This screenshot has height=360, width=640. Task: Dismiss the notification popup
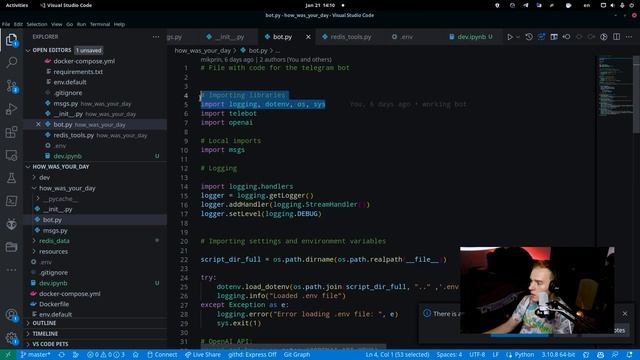pyautogui.click(x=625, y=313)
